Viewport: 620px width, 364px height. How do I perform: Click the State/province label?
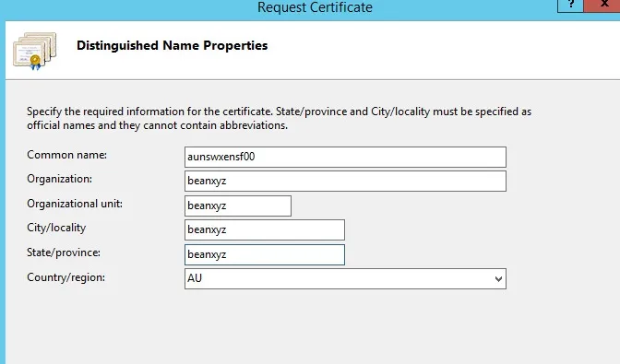64,252
